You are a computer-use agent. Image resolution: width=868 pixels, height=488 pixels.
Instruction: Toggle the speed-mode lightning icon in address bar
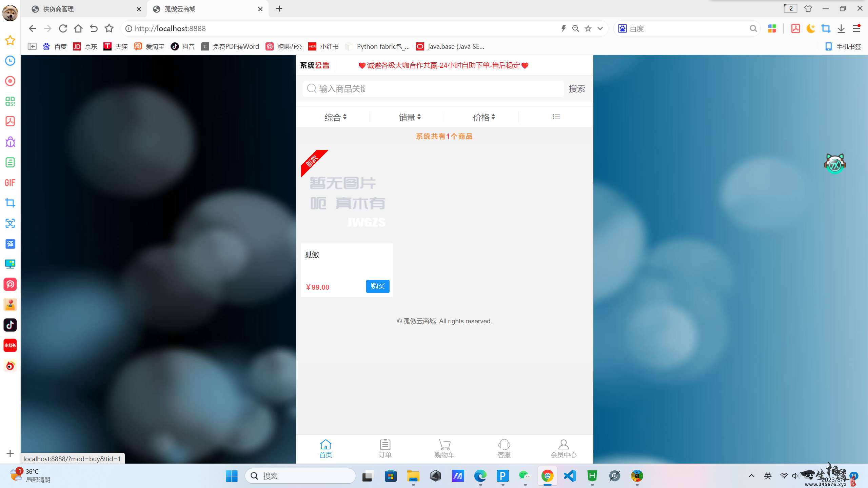point(563,28)
